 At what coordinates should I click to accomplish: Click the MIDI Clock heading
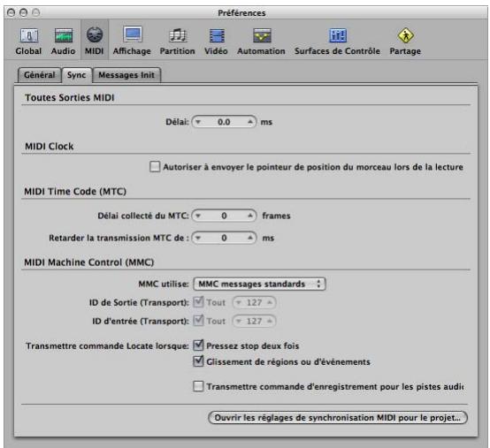[x=50, y=147]
